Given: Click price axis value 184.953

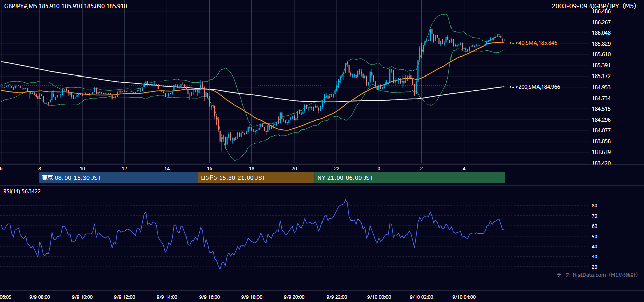Looking at the screenshot, I should pyautogui.click(x=601, y=87).
